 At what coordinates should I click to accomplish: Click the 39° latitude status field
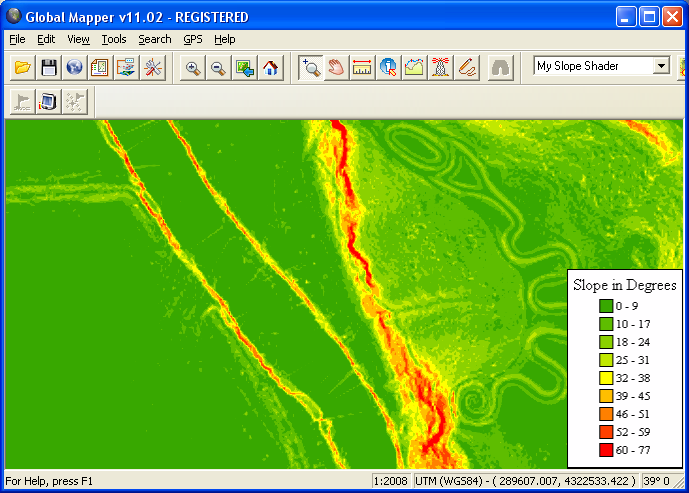pos(657,481)
